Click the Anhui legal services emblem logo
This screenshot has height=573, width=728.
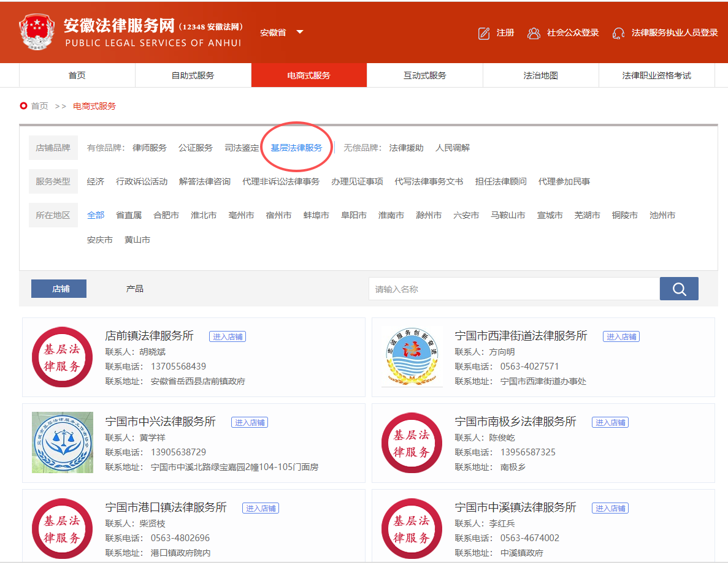37,32
